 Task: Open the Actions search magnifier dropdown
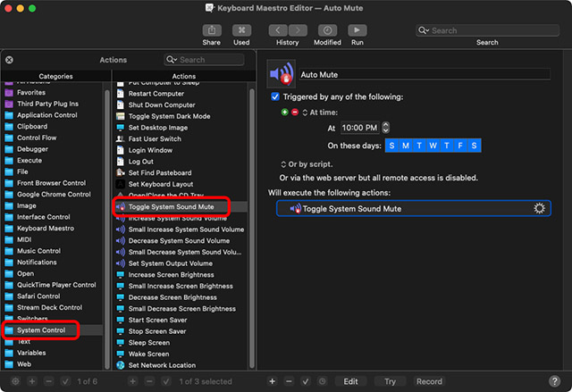point(171,60)
